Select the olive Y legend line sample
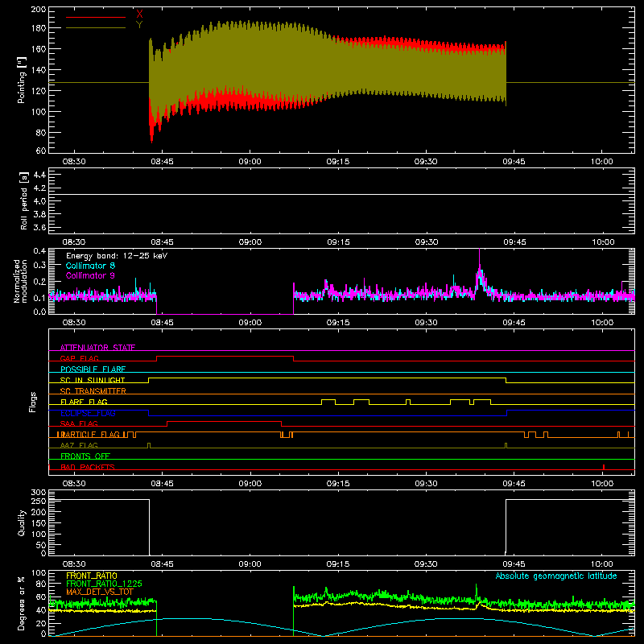Screen dimensions: 644x644 [x=96, y=27]
